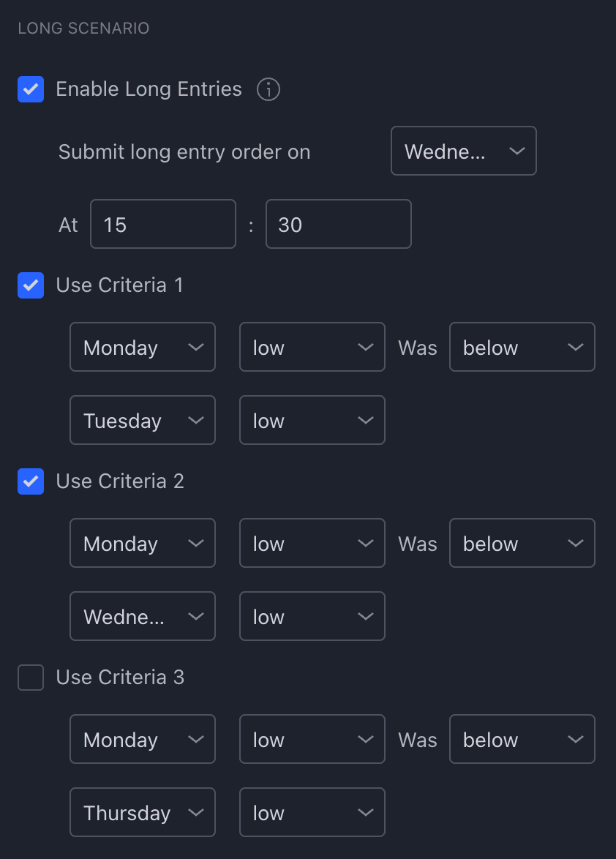
Task: Open the below dropdown in Criteria 3
Action: tap(522, 739)
